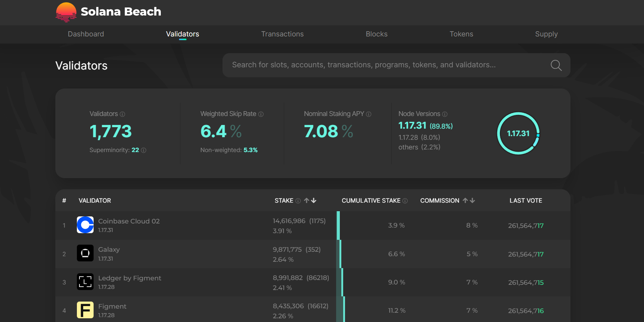
Task: Click the 6.4 % weighted skip rate value
Action: click(221, 131)
